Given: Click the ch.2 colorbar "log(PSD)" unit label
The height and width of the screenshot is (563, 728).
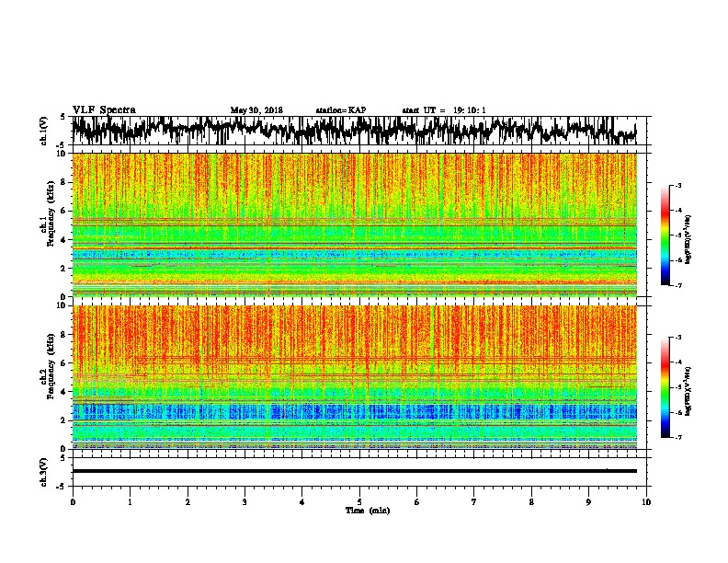Looking at the screenshot, I should 688,391.
